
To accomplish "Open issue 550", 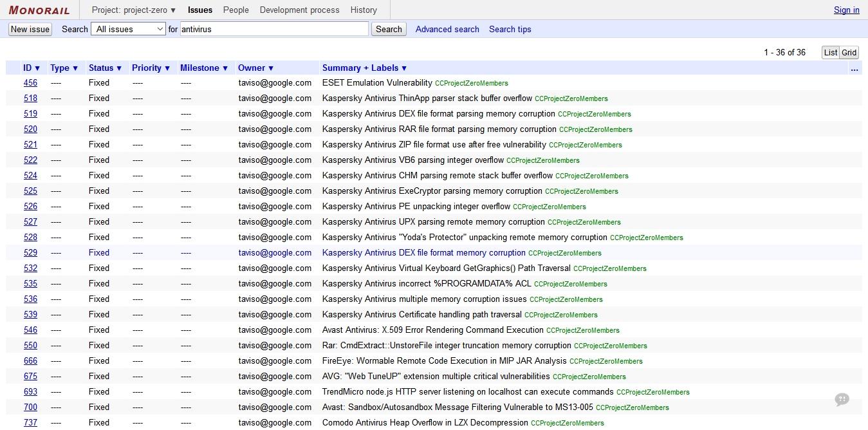I will (x=30, y=346).
